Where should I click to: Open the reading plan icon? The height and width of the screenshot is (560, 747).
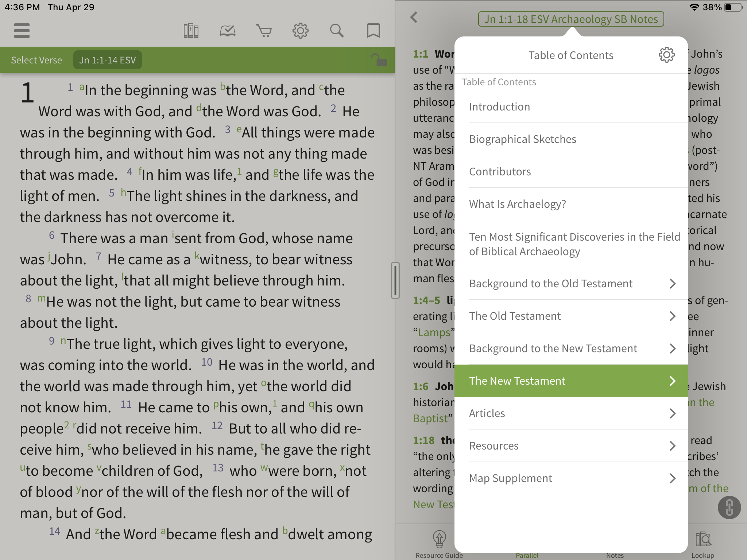point(227,31)
